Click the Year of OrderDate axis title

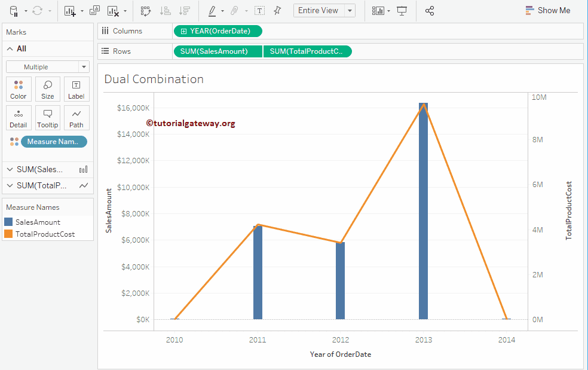tap(341, 354)
